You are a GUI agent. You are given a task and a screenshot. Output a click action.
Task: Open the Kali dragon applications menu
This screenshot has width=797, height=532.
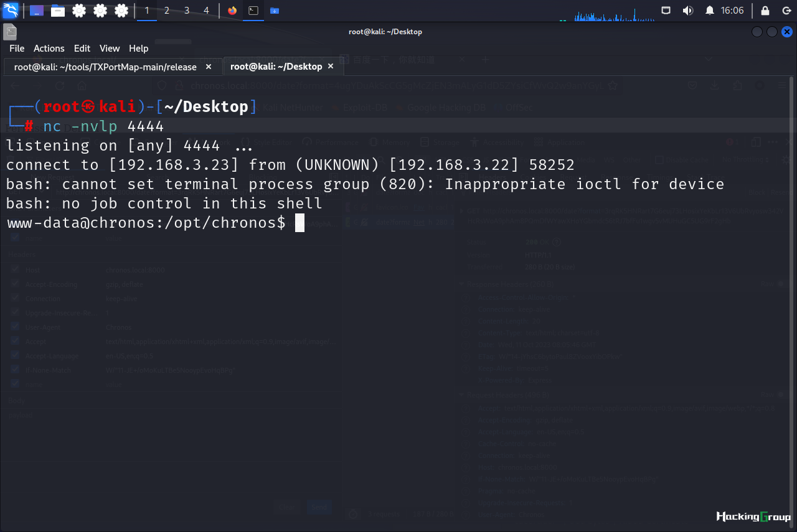[11, 11]
